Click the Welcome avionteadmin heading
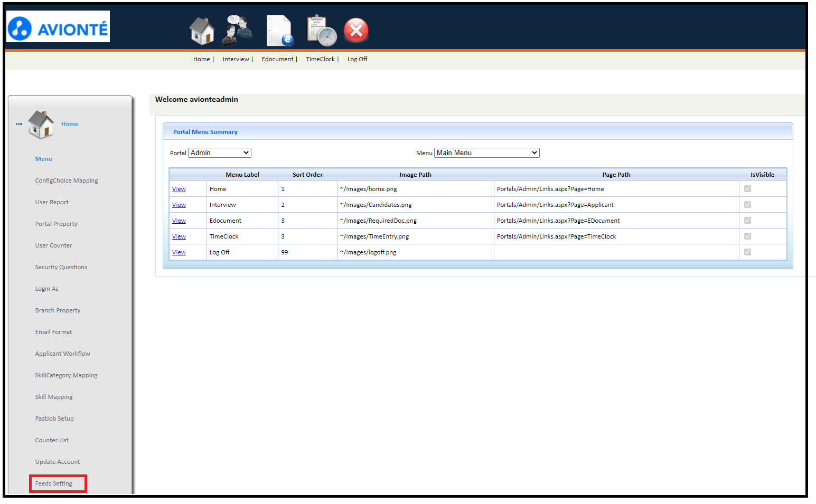The width and height of the screenshot is (816, 504). (196, 99)
